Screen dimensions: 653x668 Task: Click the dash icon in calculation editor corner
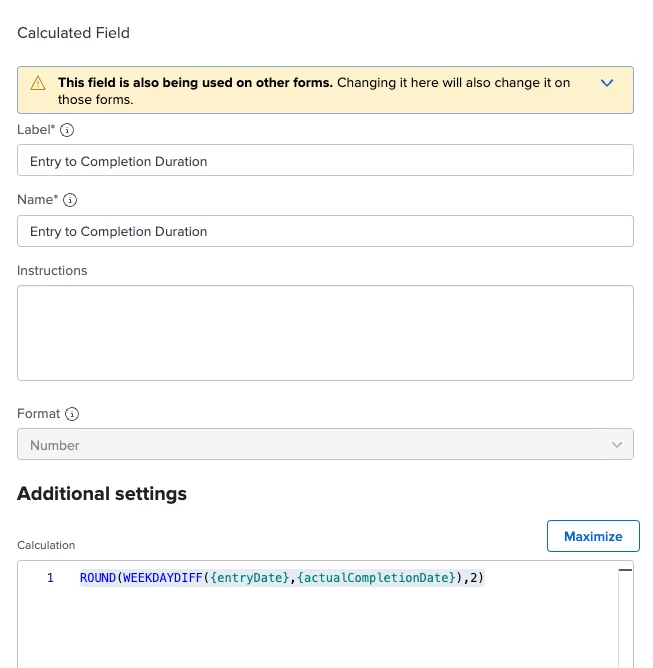click(x=626, y=569)
